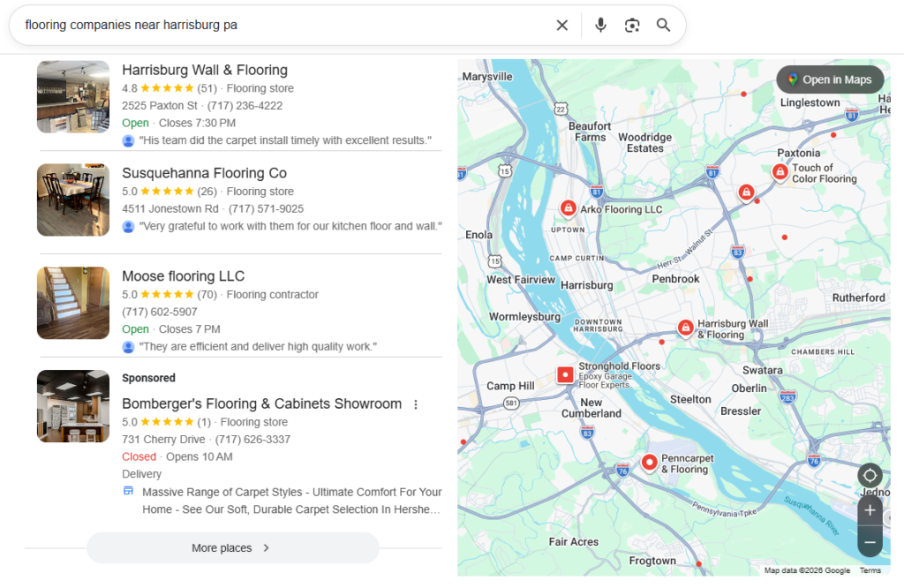Open the Terms link on the map
The width and height of the screenshot is (904, 588).
871,569
